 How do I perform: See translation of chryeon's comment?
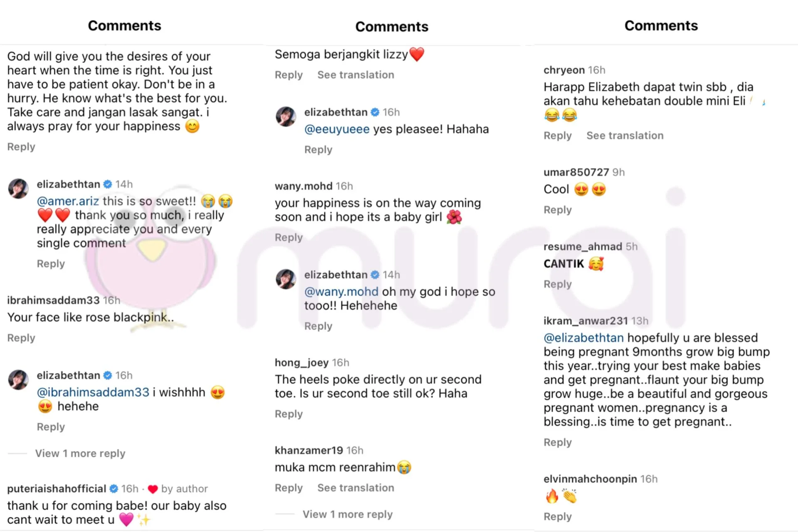(625, 135)
